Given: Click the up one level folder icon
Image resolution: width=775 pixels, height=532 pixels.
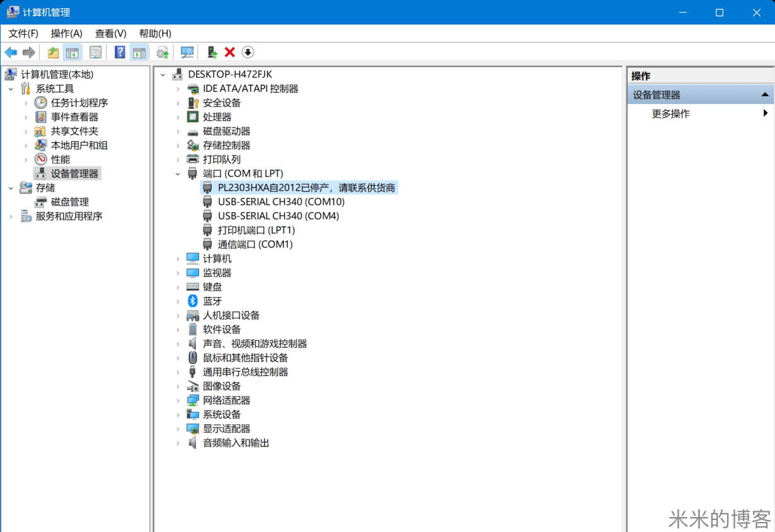Looking at the screenshot, I should (x=53, y=52).
